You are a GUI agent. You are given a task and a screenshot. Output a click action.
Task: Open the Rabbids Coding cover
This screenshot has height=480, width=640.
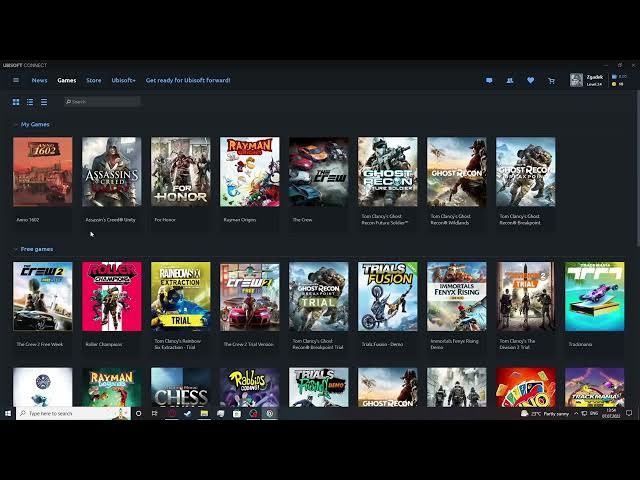click(249, 387)
